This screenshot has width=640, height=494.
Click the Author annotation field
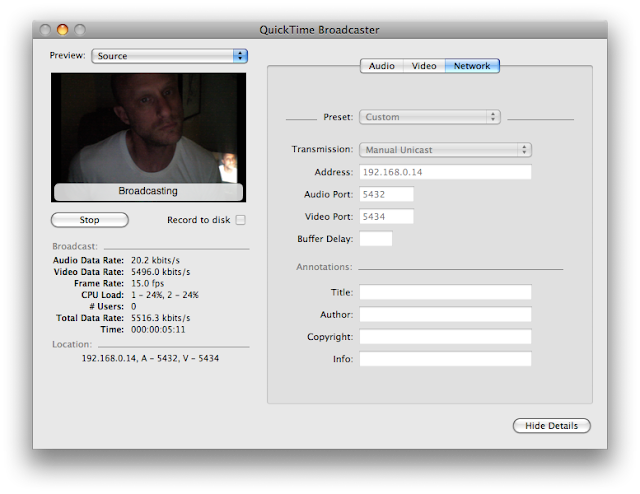445,314
